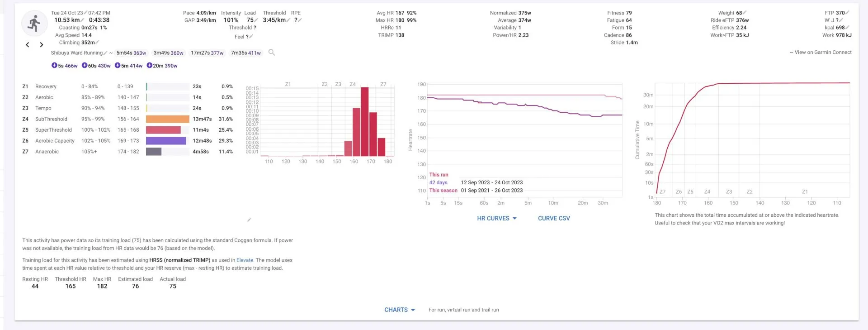Screen dimensions: 868x330
Task: Edit the kcal 698 pencil icon
Action: click(x=847, y=28)
